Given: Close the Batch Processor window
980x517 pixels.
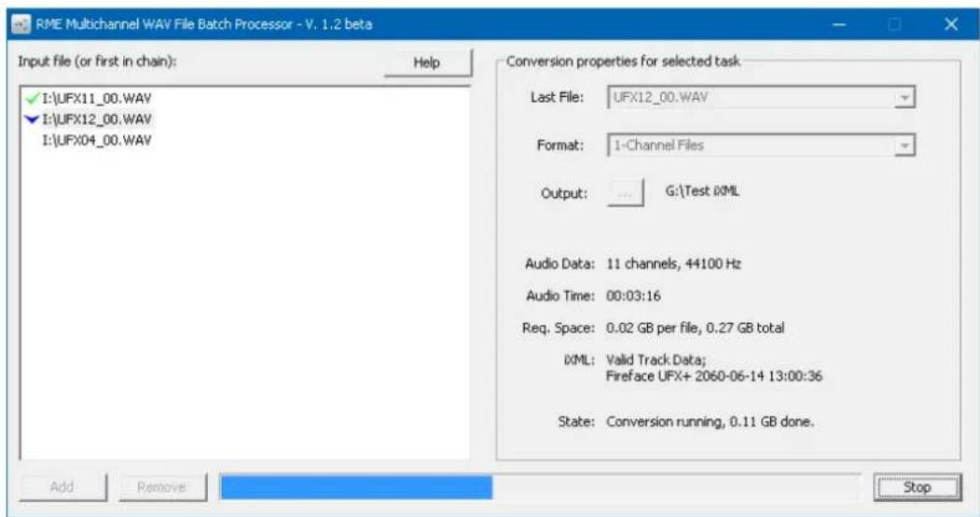Looking at the screenshot, I should (x=950, y=24).
